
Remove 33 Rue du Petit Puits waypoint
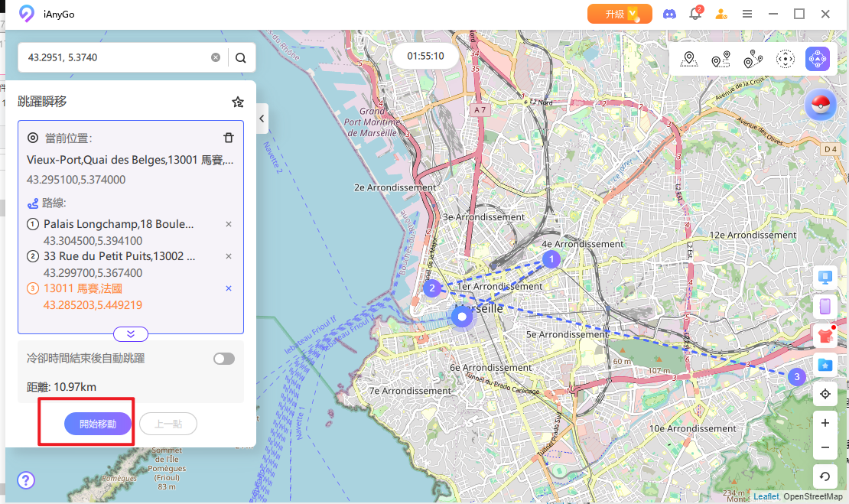coord(229,256)
